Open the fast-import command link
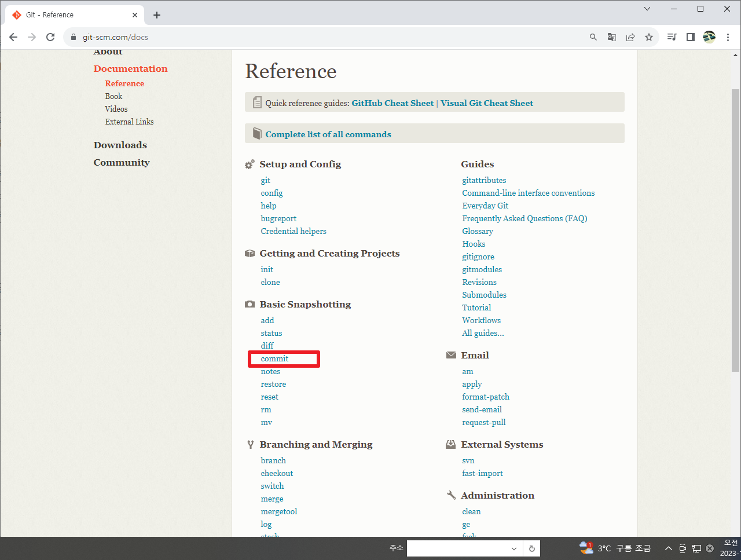Image resolution: width=741 pixels, height=560 pixels. pos(482,473)
